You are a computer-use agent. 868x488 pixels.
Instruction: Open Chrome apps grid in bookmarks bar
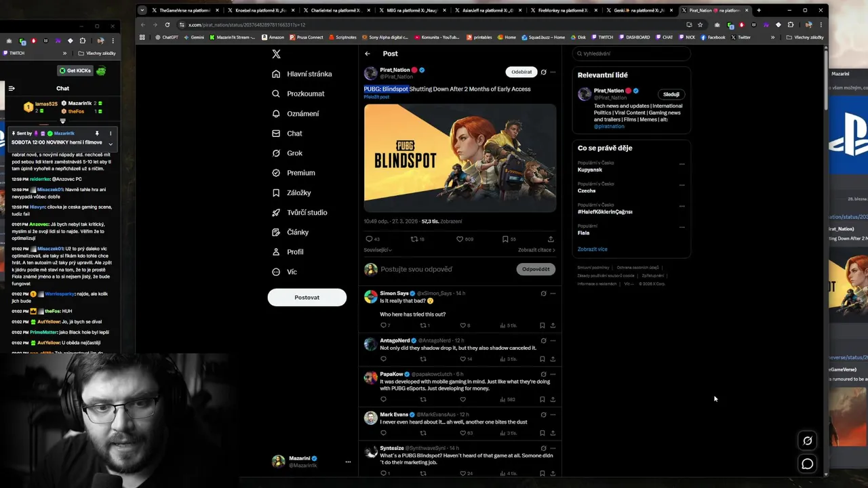[142, 37]
